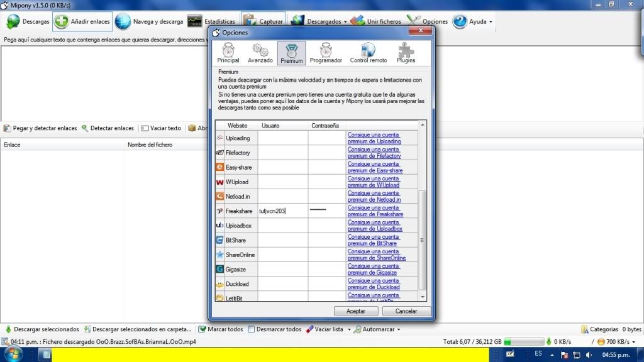Click the Filefactory site icon
The image size is (644, 362).
coord(219,153)
